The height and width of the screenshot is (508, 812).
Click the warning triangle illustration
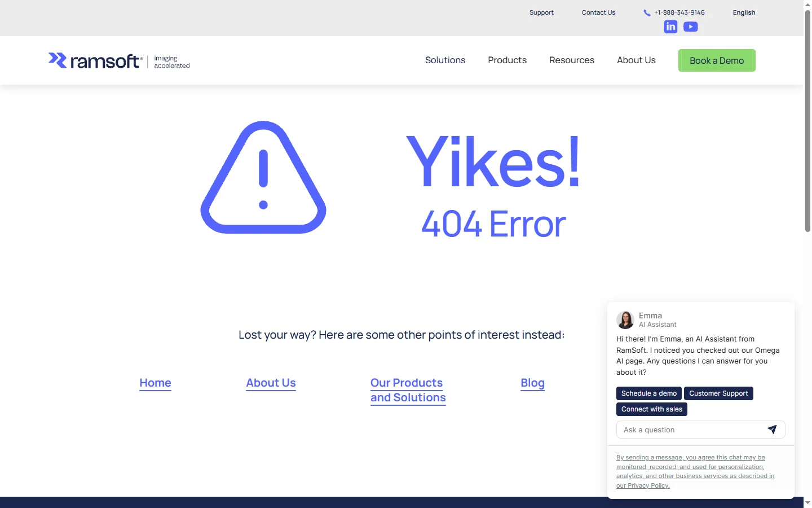[263, 177]
